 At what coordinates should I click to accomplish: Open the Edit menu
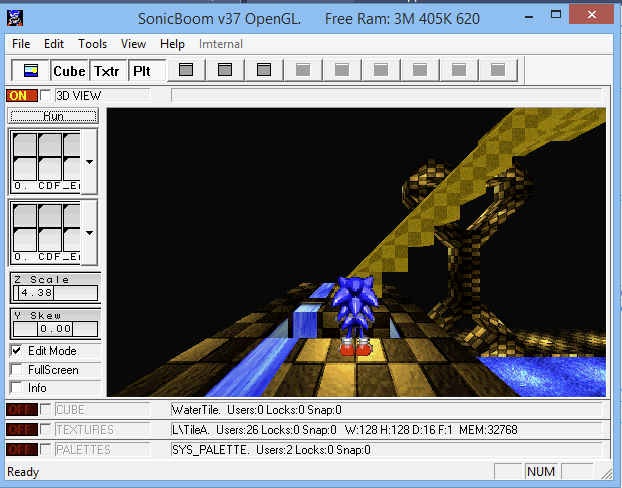(x=54, y=44)
